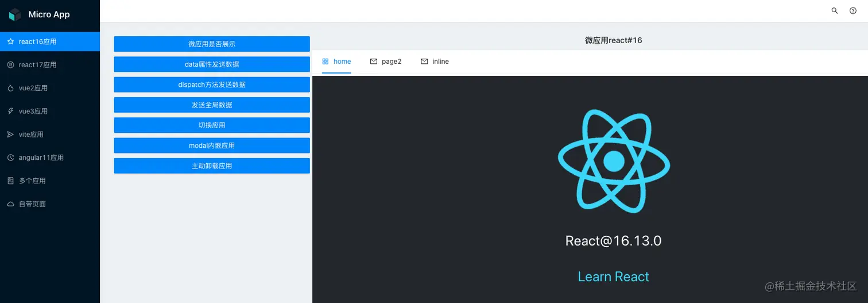Click 切换应用 button
The image size is (868, 303).
coord(212,125)
